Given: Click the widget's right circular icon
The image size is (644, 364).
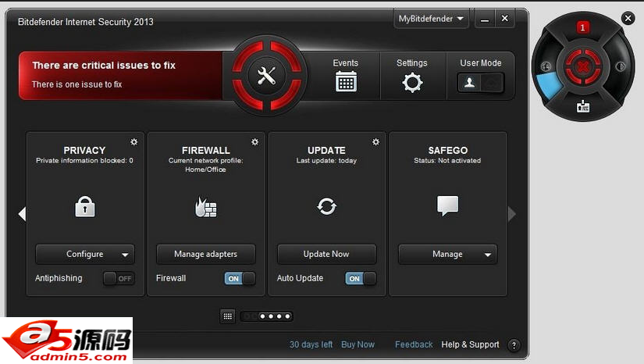Looking at the screenshot, I should (x=620, y=66).
